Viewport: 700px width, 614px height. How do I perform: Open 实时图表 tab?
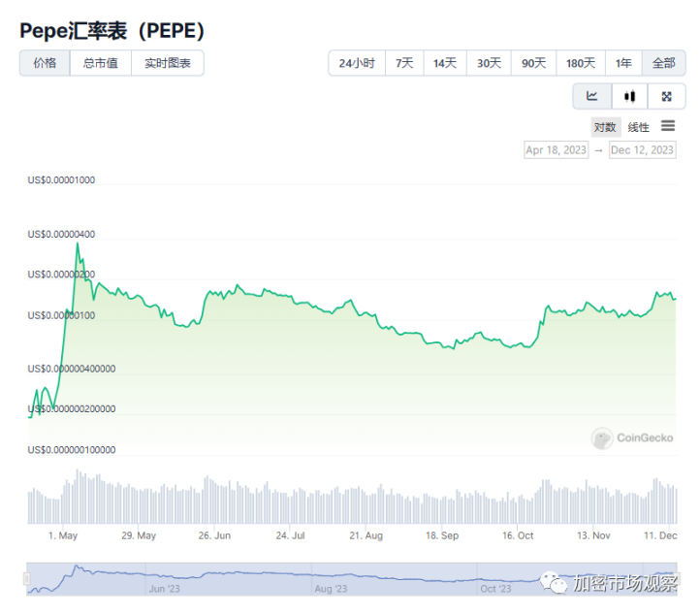pyautogui.click(x=168, y=63)
